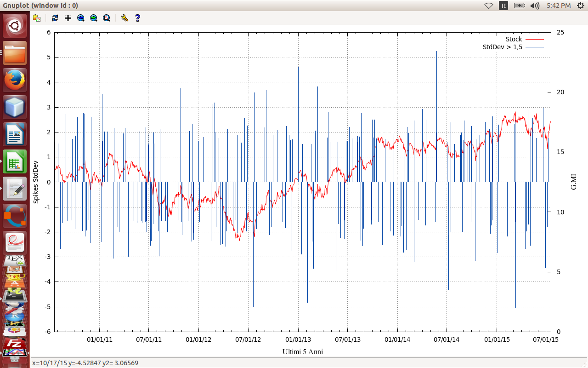Open the document viewer in dock
Image resolution: width=588 pixels, height=368 pixels.
[x=15, y=242]
